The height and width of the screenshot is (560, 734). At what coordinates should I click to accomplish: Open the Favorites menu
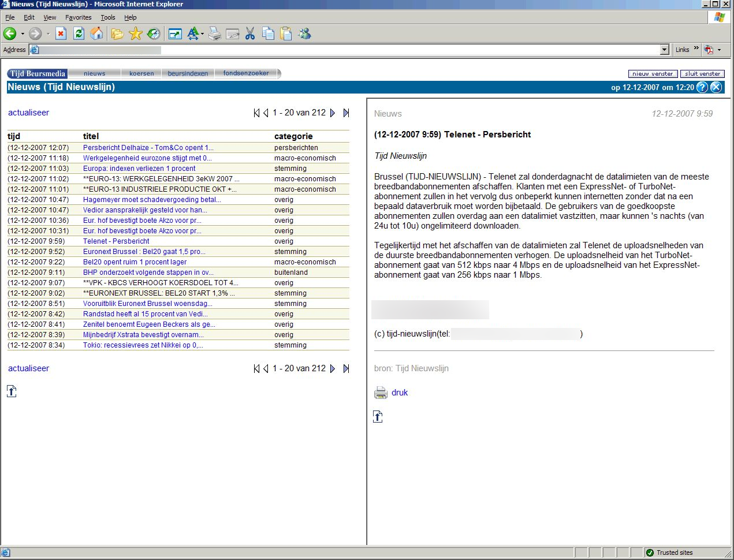(78, 17)
